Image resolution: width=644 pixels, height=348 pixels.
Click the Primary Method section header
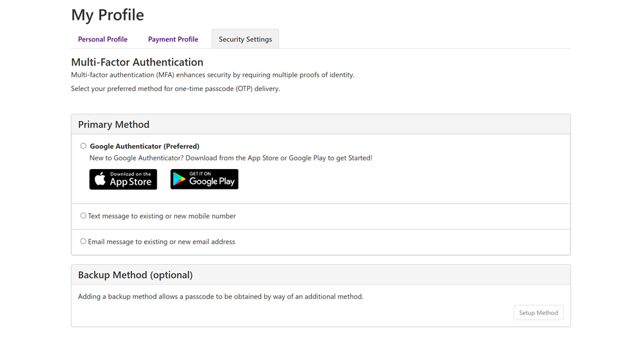click(x=321, y=124)
